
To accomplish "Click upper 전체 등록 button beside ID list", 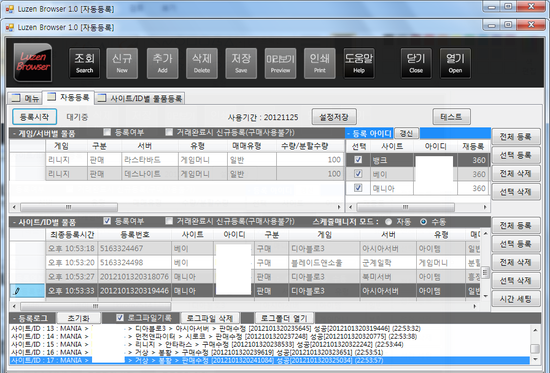I will coord(516,137).
